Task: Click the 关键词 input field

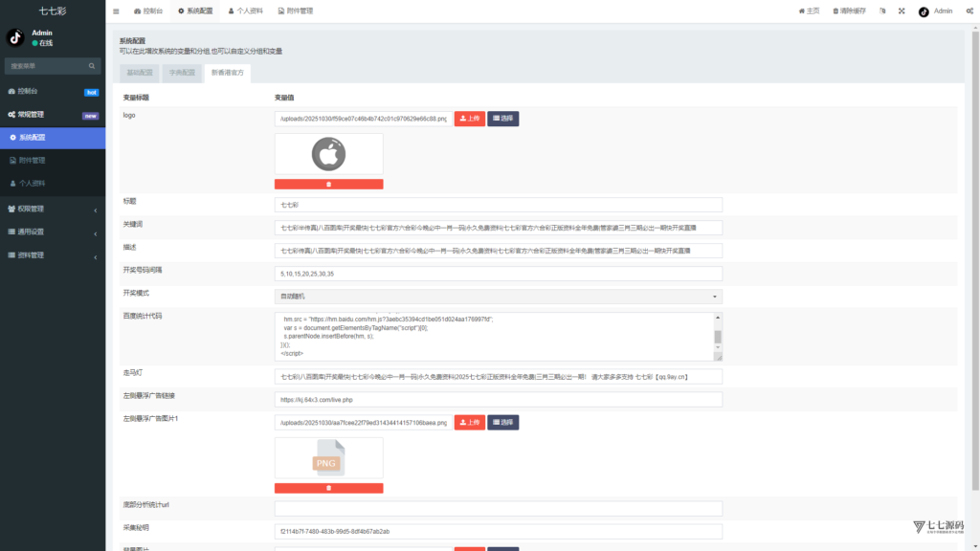Action: (498, 228)
